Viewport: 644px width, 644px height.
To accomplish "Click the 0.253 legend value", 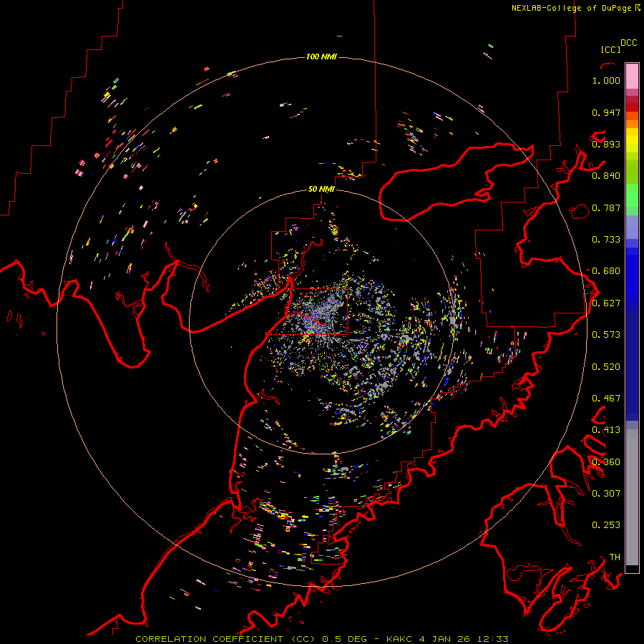I will [x=606, y=525].
